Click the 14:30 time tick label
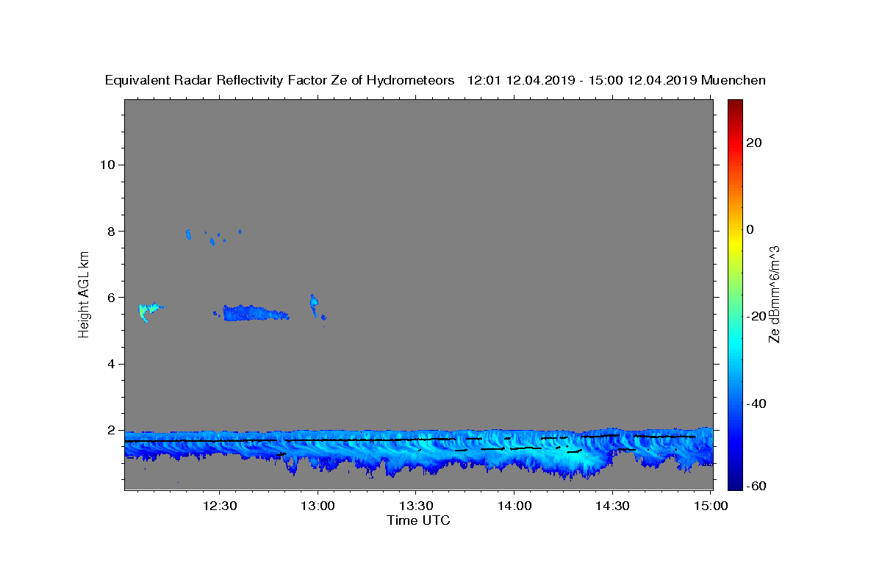This screenshot has width=882, height=588. click(x=611, y=506)
